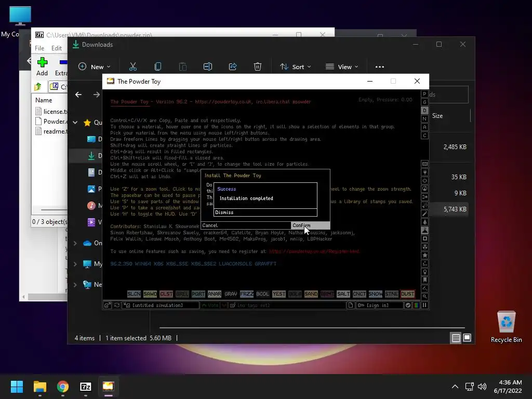Click the Rename icon in Downloads toolbar
The image size is (532, 399).
(x=208, y=66)
